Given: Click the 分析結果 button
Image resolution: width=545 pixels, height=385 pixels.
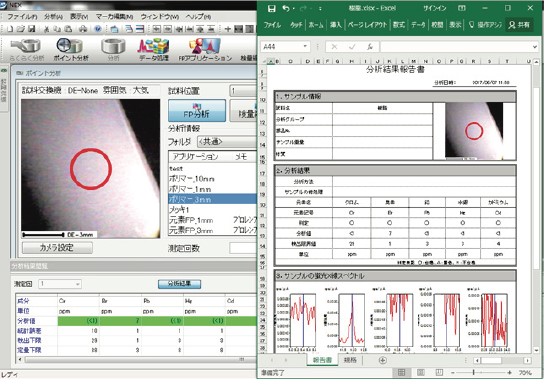Looking at the screenshot, I should point(179,284).
